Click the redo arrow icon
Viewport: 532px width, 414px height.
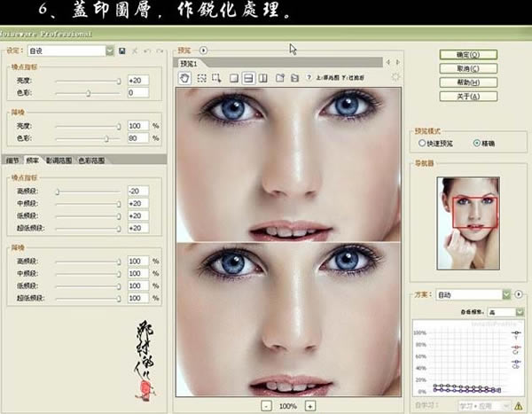tap(160, 51)
